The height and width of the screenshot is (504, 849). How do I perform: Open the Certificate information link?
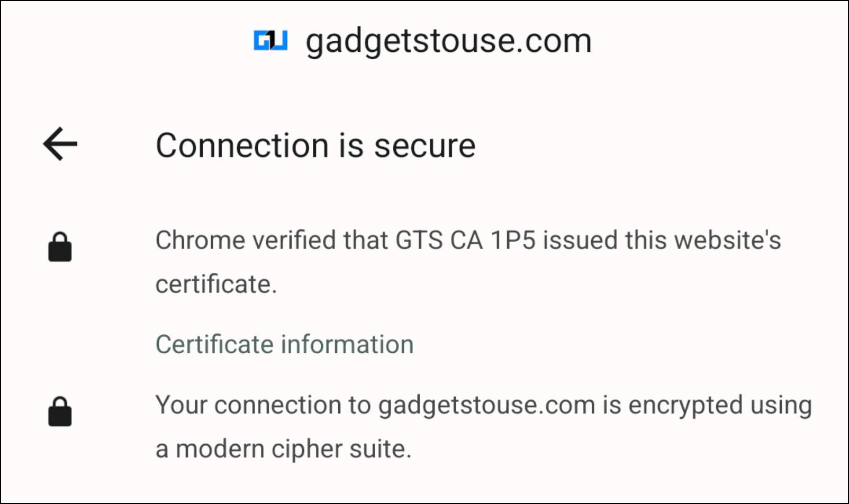coord(284,344)
